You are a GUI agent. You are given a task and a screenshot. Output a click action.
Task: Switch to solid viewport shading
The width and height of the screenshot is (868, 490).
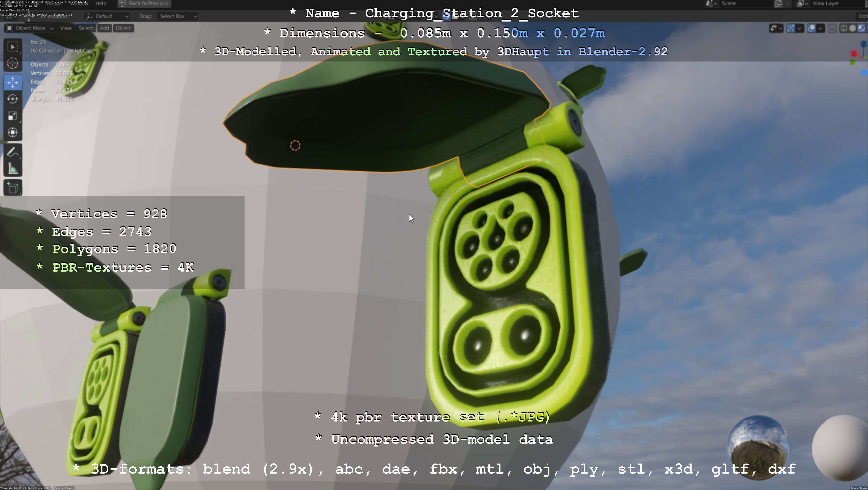pos(852,28)
